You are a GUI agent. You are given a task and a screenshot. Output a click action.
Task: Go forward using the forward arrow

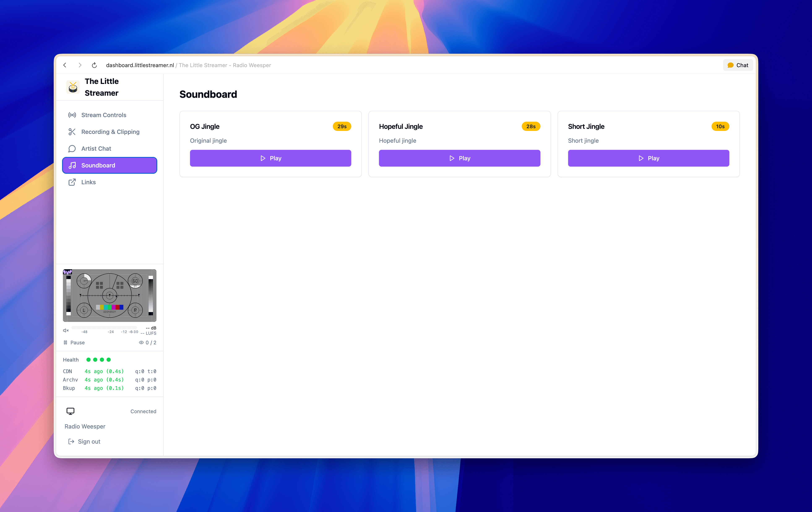(x=80, y=65)
